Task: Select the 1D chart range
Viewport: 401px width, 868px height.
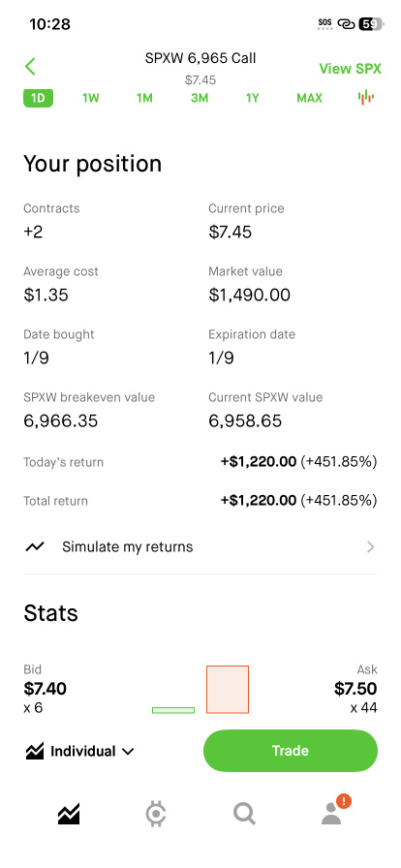Action: click(x=38, y=98)
